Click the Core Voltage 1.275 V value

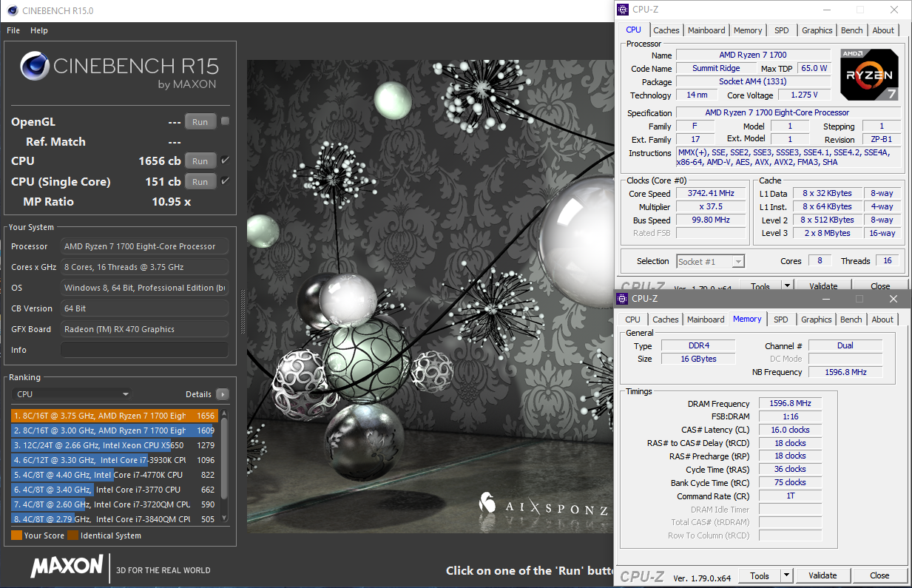tap(804, 95)
